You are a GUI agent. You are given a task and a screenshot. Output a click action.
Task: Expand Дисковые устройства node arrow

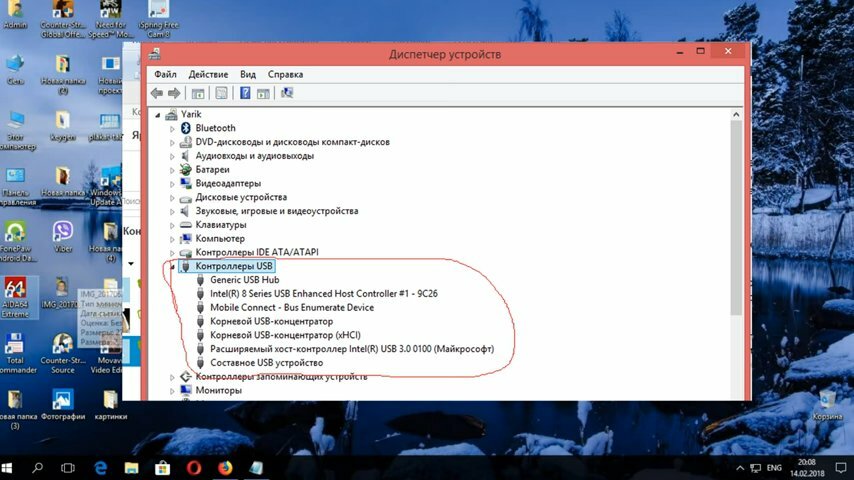click(172, 198)
